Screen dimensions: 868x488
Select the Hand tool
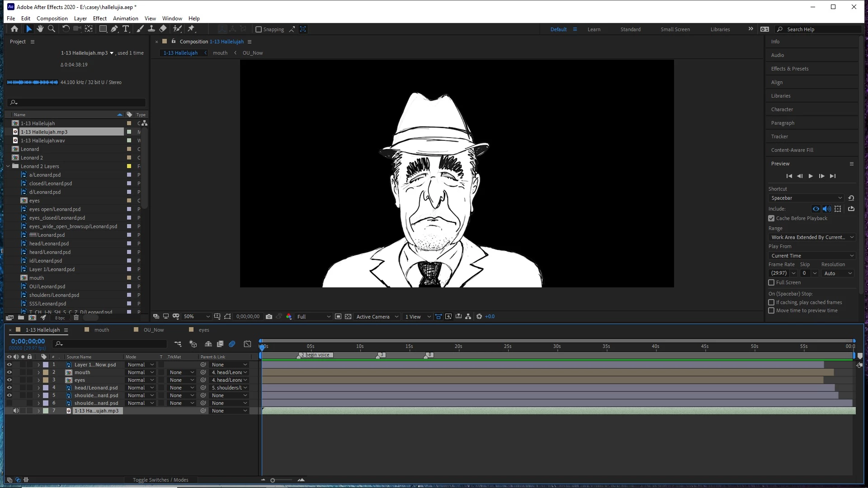40,29
